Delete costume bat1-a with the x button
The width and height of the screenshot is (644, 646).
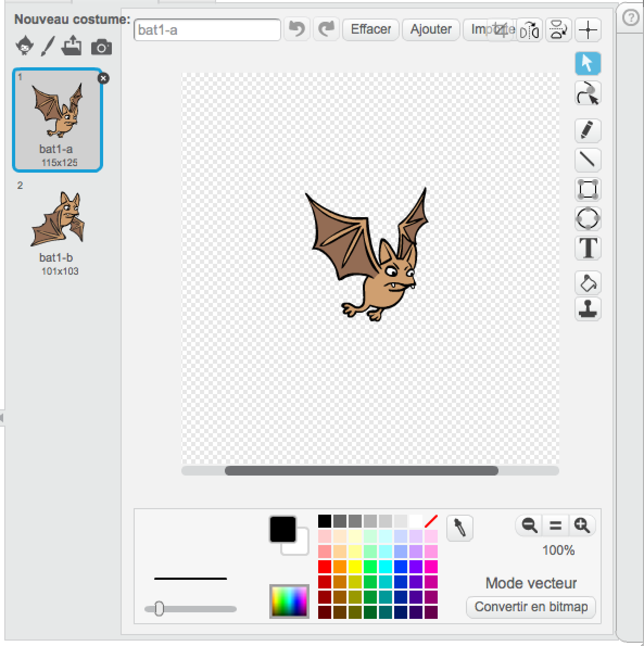click(x=103, y=78)
